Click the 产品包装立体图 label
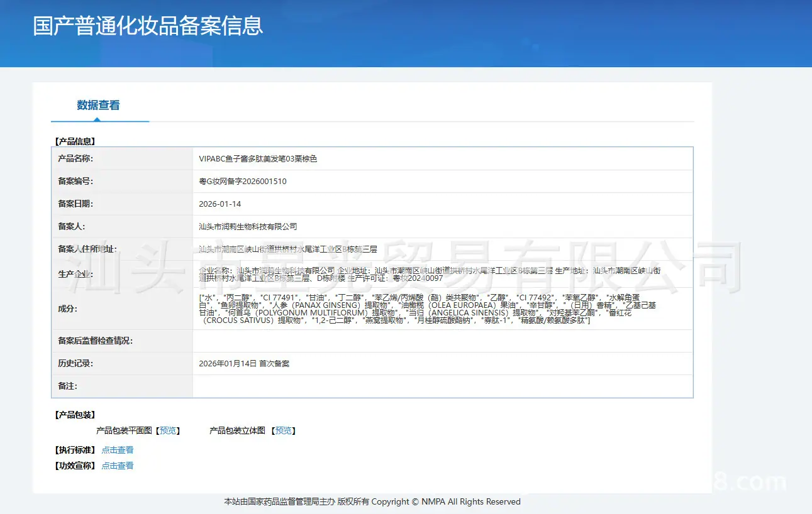 (x=237, y=431)
